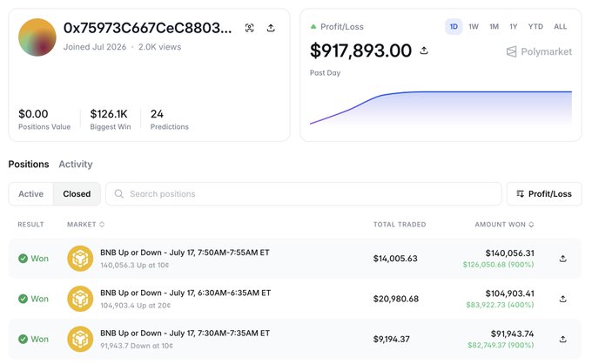Show Closed positions
This screenshot has width=592, height=364.
(77, 194)
